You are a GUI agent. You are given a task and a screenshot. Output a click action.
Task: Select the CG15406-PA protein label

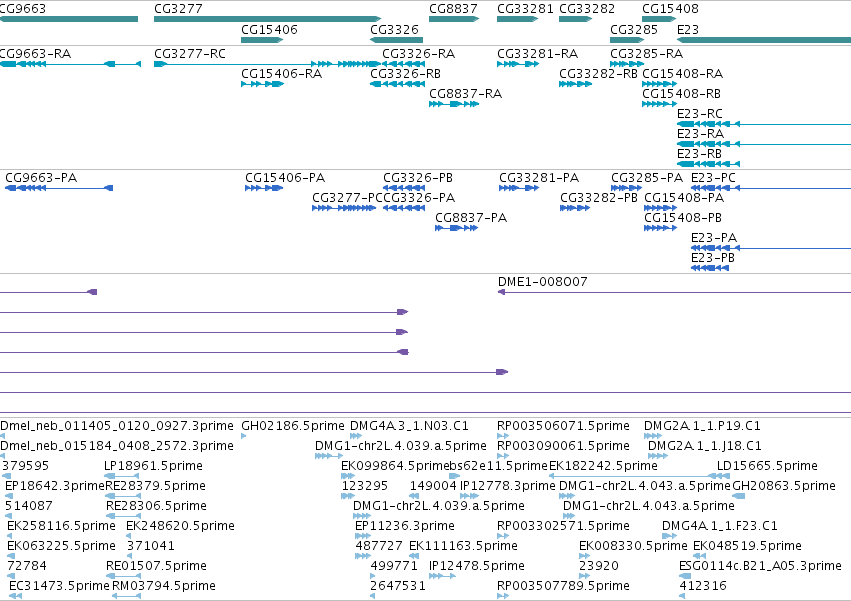(x=285, y=178)
